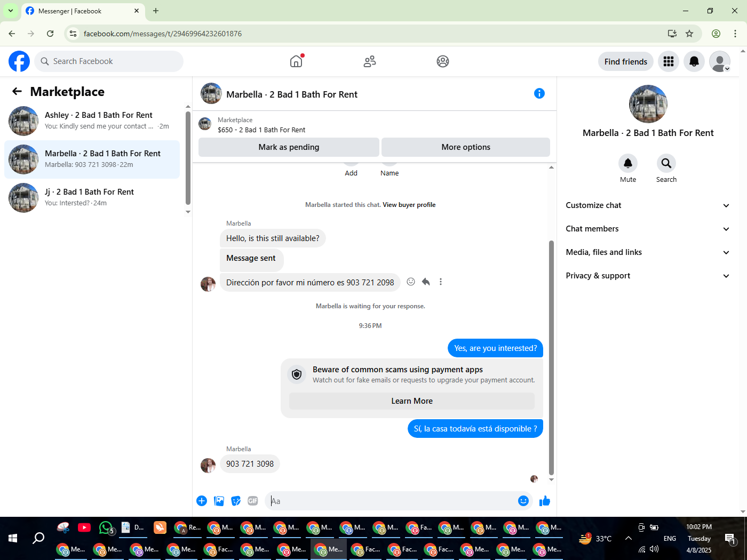Open the Chrome tab search dropdown

(11, 11)
